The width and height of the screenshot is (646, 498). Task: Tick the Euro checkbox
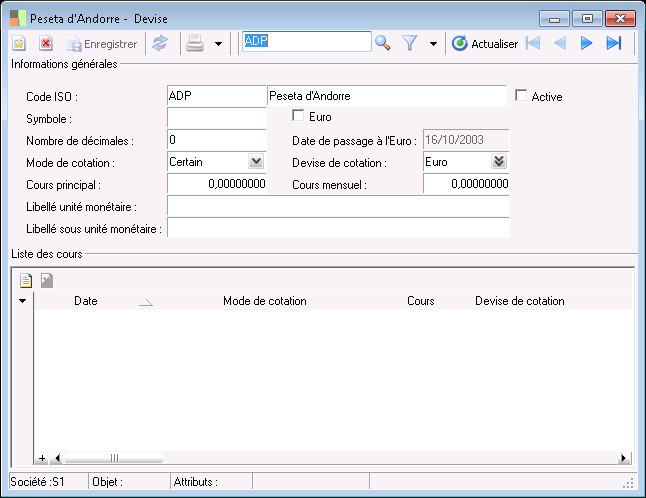point(299,116)
